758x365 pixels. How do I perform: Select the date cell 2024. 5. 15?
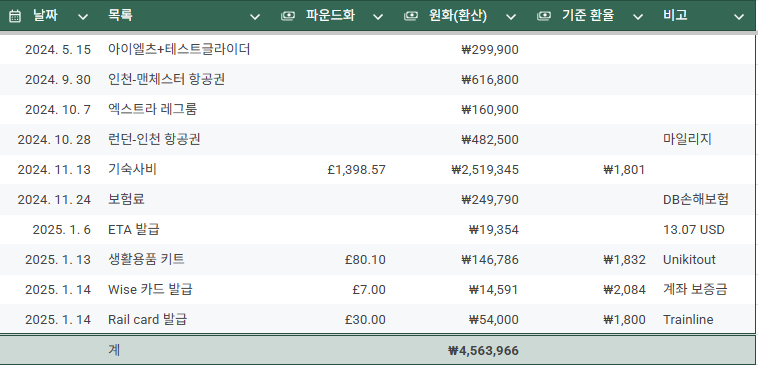(x=58, y=50)
